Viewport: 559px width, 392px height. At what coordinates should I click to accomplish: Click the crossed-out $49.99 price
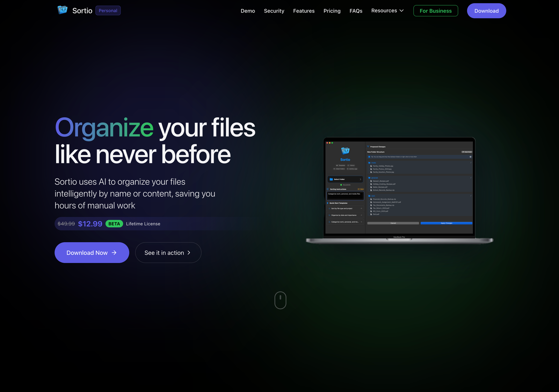click(66, 224)
